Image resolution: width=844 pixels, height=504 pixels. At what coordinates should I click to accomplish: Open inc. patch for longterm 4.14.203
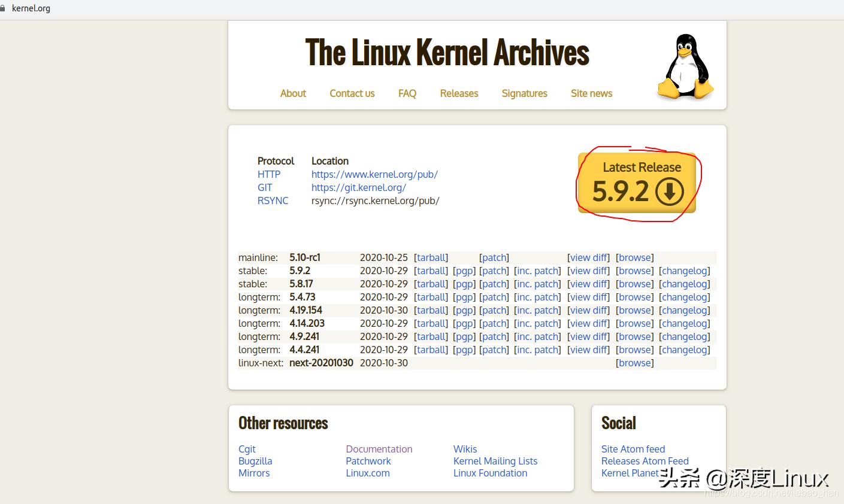pos(537,323)
